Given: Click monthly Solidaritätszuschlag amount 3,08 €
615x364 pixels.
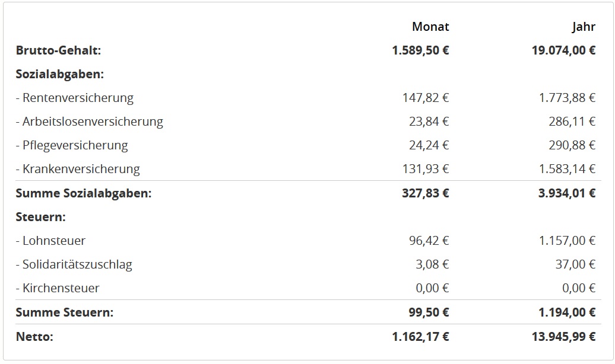Looking at the screenshot, I should coord(432,264).
